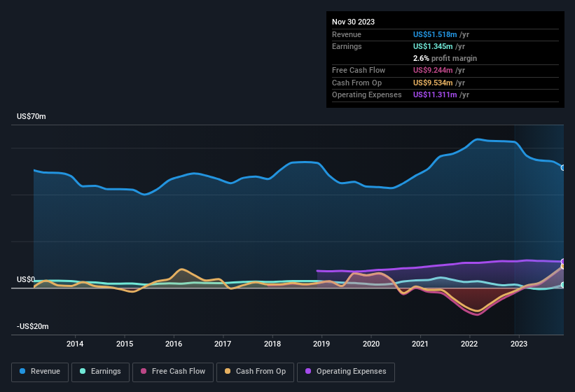Toggle the Earnings legend button
Viewport: 575px width, 392px height.
coord(100,372)
